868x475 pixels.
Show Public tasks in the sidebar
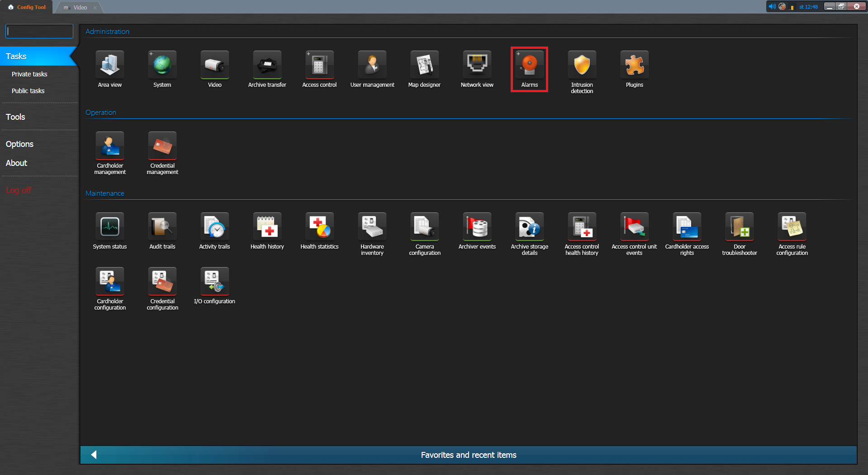(x=28, y=91)
